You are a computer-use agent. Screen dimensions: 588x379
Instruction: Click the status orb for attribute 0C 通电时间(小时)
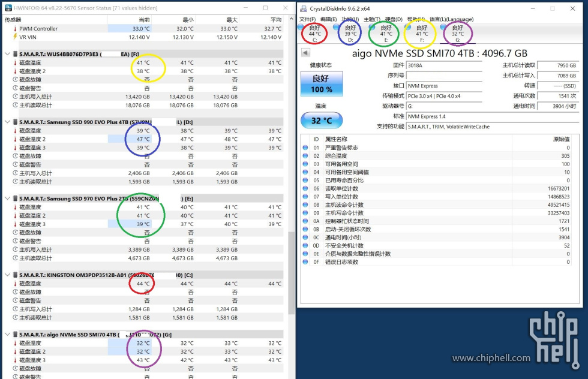coord(305,237)
